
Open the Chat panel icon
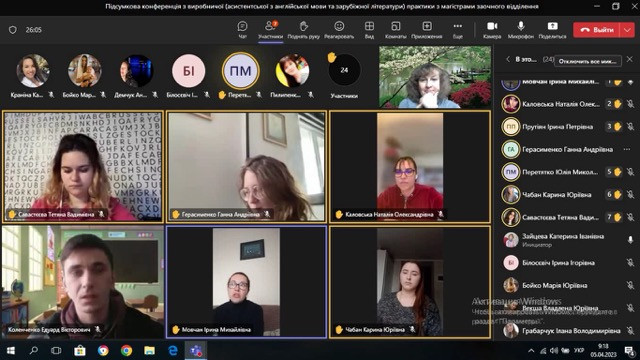click(242, 27)
